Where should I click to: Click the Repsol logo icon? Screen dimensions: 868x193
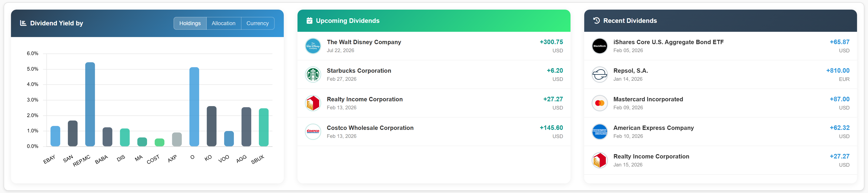(600, 75)
